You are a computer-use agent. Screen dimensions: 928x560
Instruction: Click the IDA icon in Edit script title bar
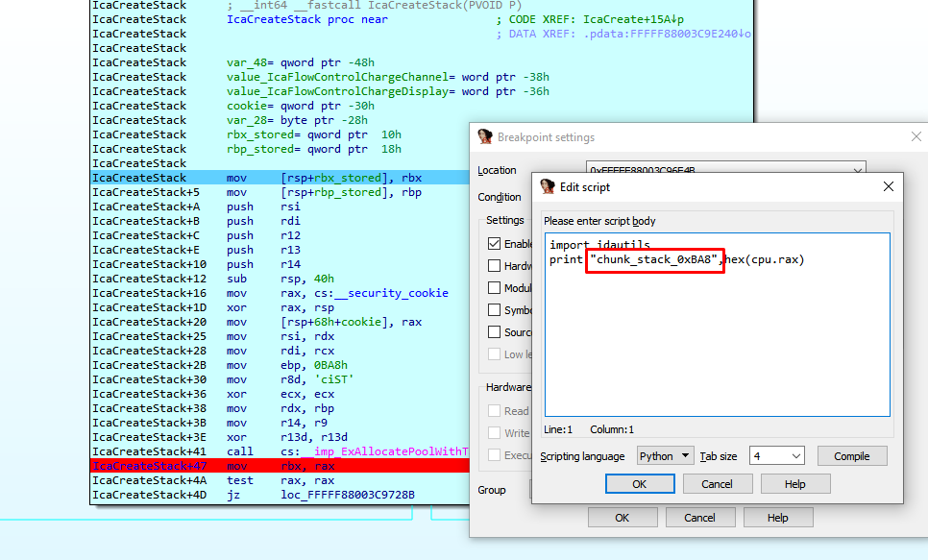tap(548, 186)
